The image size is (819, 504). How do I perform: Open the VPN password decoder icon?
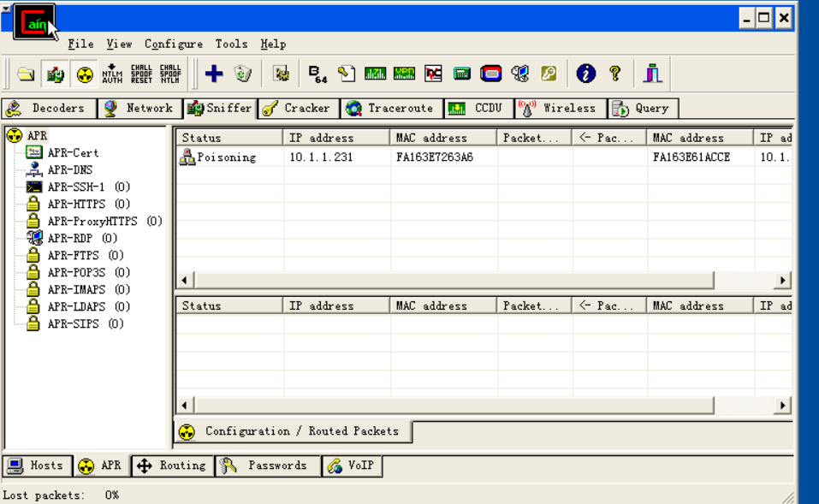pyautogui.click(x=404, y=74)
